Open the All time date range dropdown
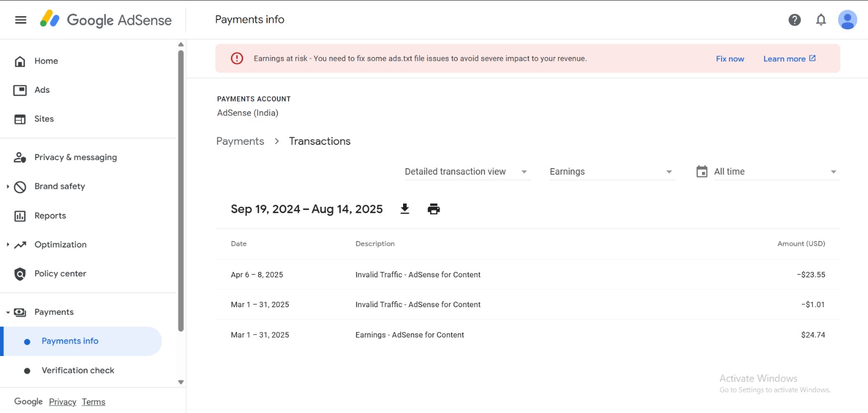Viewport: 868px width, 413px height. tap(776, 171)
